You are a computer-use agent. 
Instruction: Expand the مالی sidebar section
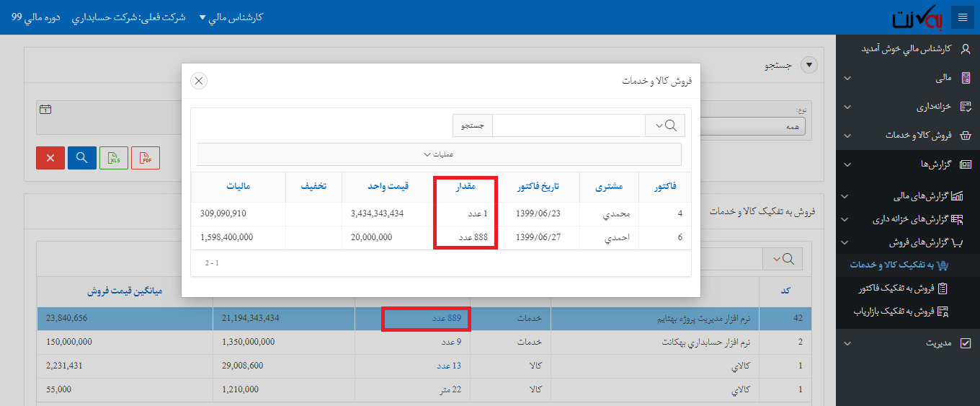click(x=847, y=78)
